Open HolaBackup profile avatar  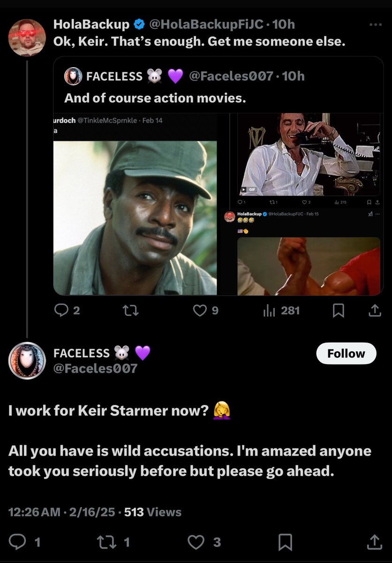coord(27,38)
